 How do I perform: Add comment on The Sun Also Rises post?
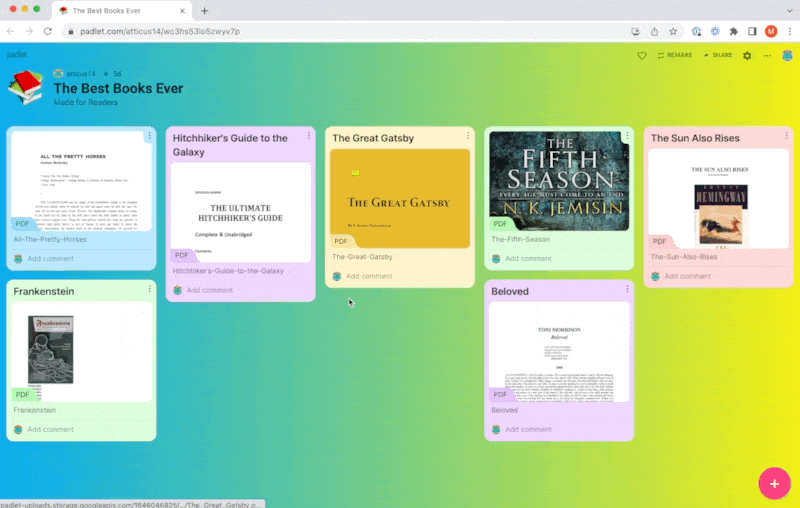click(687, 276)
